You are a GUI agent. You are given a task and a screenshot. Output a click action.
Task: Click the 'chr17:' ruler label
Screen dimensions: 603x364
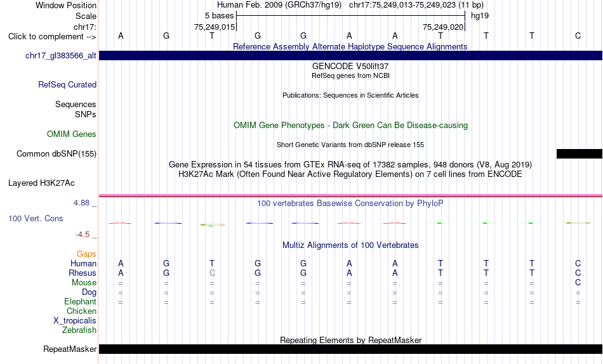coord(85,27)
